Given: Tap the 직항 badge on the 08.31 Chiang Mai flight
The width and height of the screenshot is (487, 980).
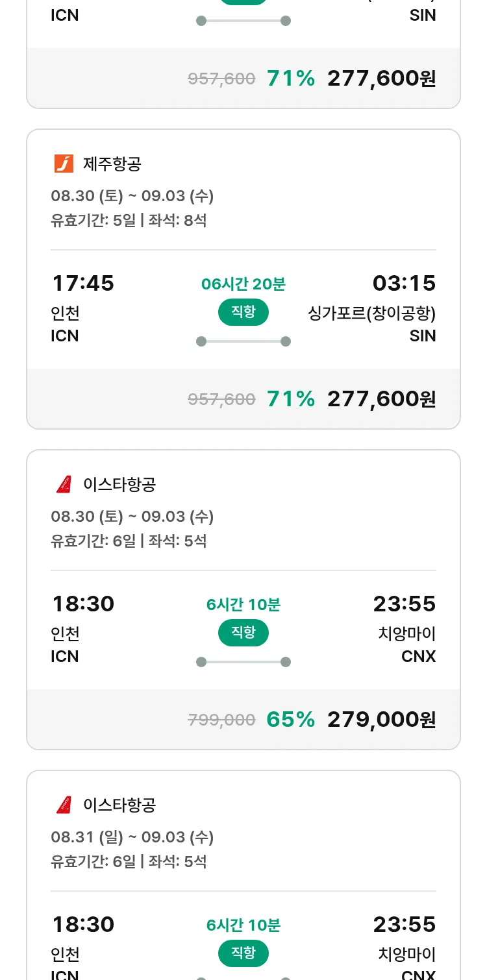Looking at the screenshot, I should click(x=243, y=953).
